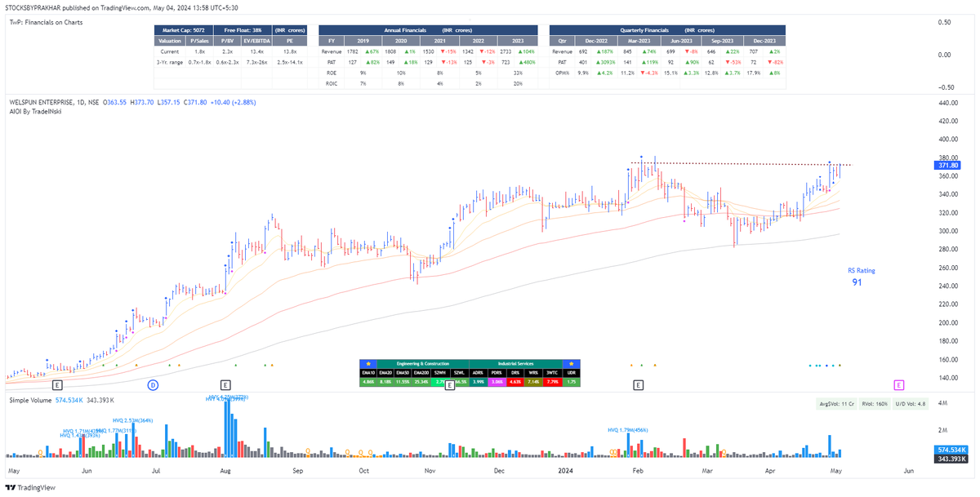The height and width of the screenshot is (497, 980).
Task: Click the Industrial Services industry cell
Action: (516, 364)
